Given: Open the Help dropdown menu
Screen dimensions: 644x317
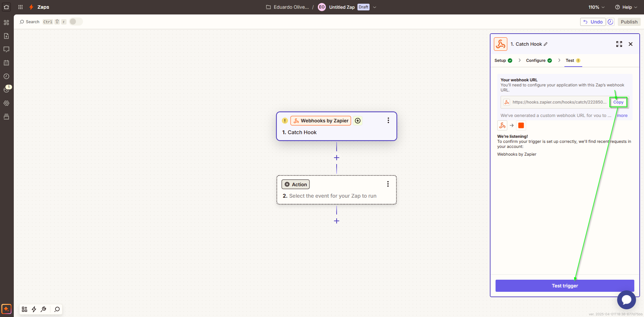Looking at the screenshot, I should [x=626, y=7].
